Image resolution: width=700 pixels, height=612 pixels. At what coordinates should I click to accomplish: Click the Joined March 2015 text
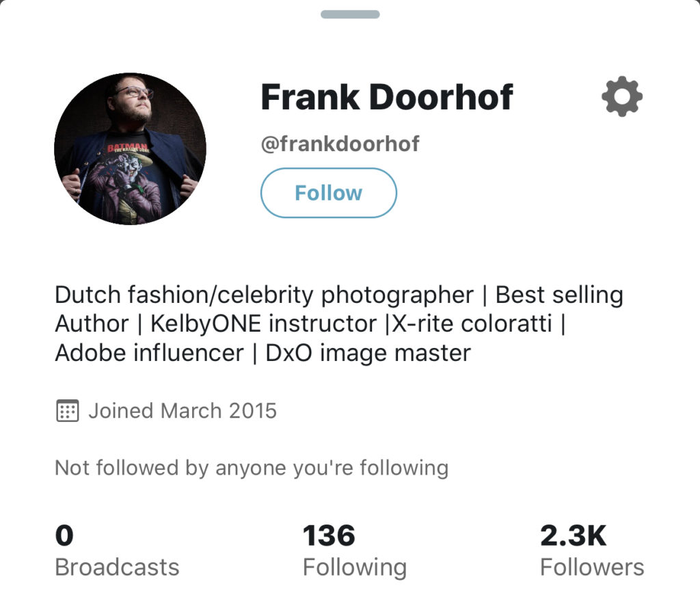click(183, 410)
